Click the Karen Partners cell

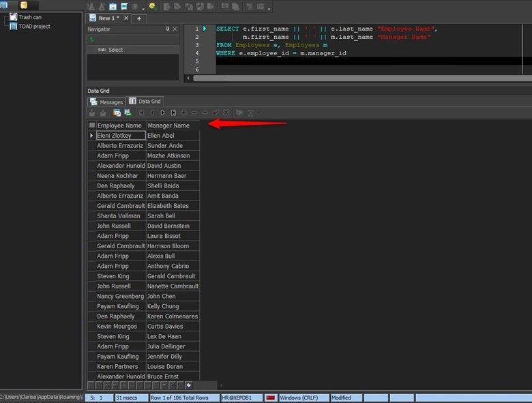point(121,366)
